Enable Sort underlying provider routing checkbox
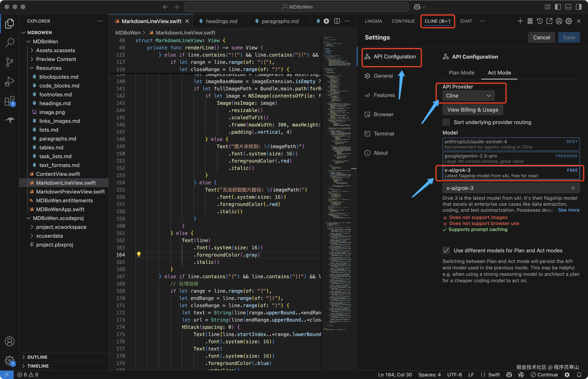The width and height of the screenshot is (588, 379). pos(446,122)
